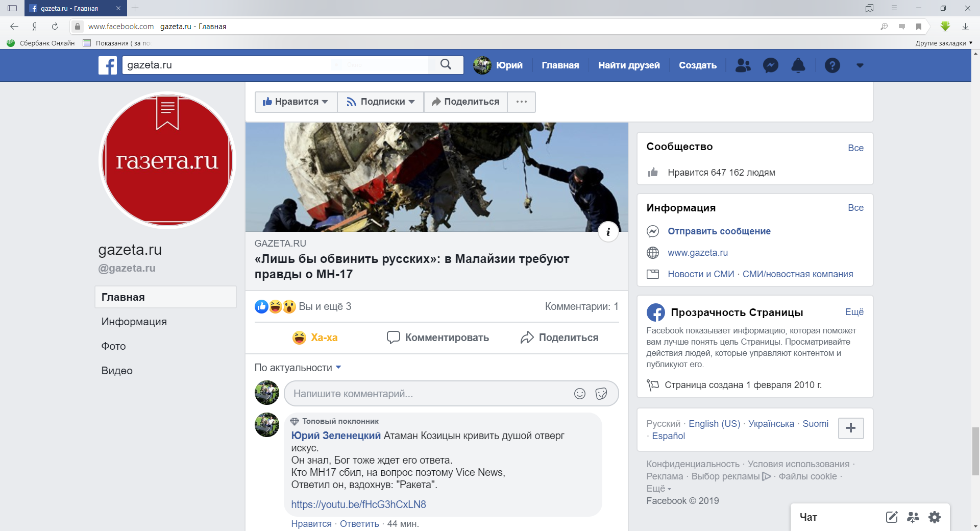Image resolution: width=980 pixels, height=531 pixels.
Task: Select Главная tab in page sidebar
Action: [x=165, y=297]
